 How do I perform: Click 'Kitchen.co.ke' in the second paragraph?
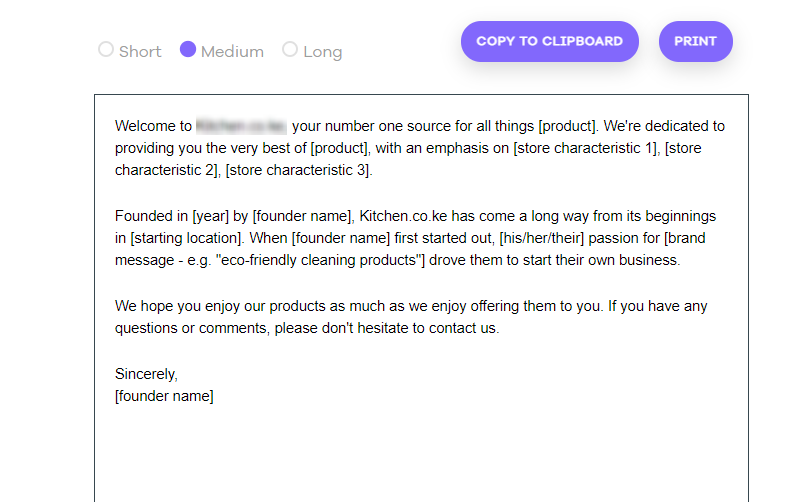pos(403,216)
